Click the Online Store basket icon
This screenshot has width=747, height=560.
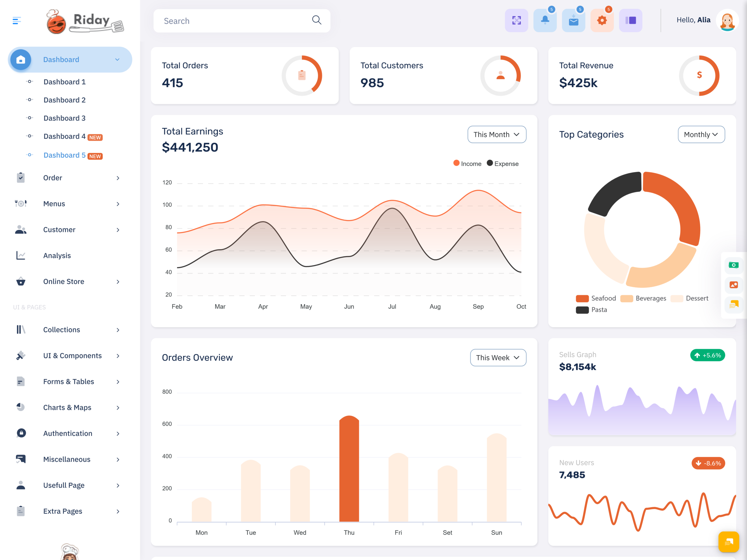click(x=21, y=281)
